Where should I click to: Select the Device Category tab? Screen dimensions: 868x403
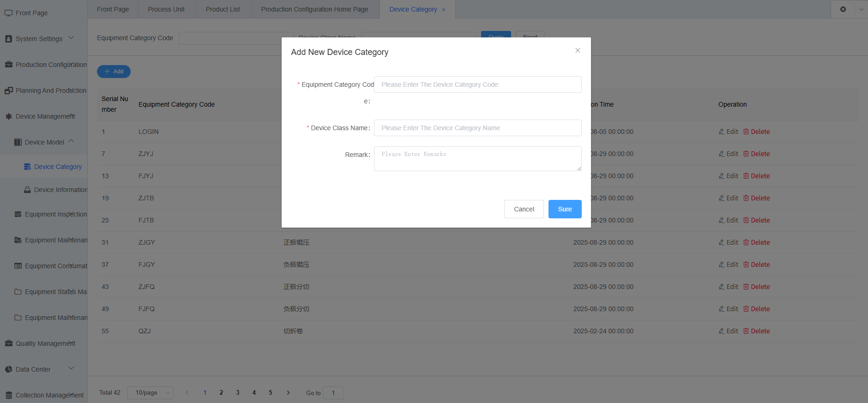click(413, 9)
